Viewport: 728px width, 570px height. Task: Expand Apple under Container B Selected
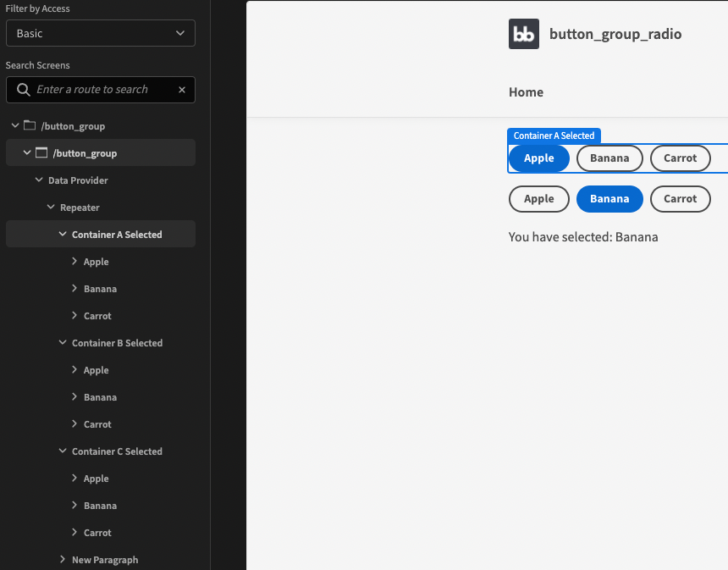click(74, 369)
